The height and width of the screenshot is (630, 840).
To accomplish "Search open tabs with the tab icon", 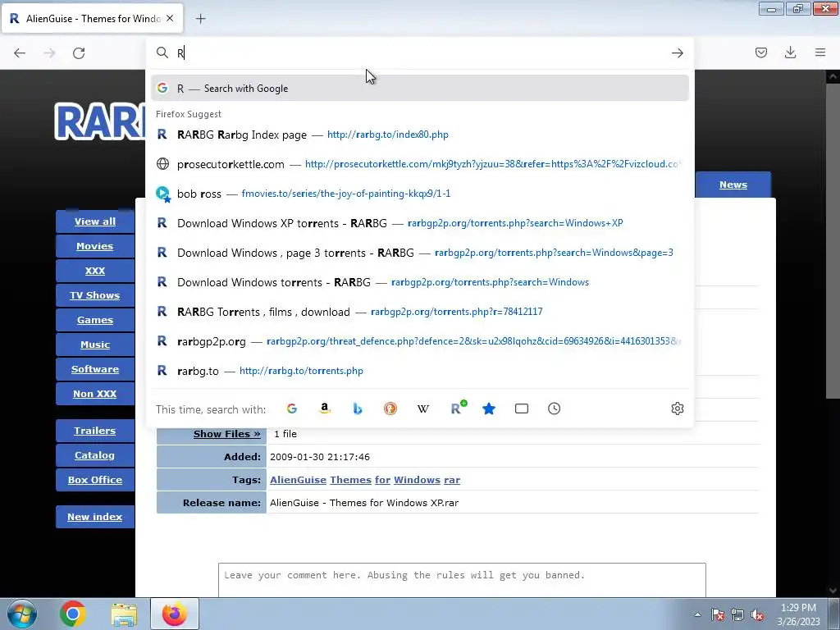I will coord(521,409).
